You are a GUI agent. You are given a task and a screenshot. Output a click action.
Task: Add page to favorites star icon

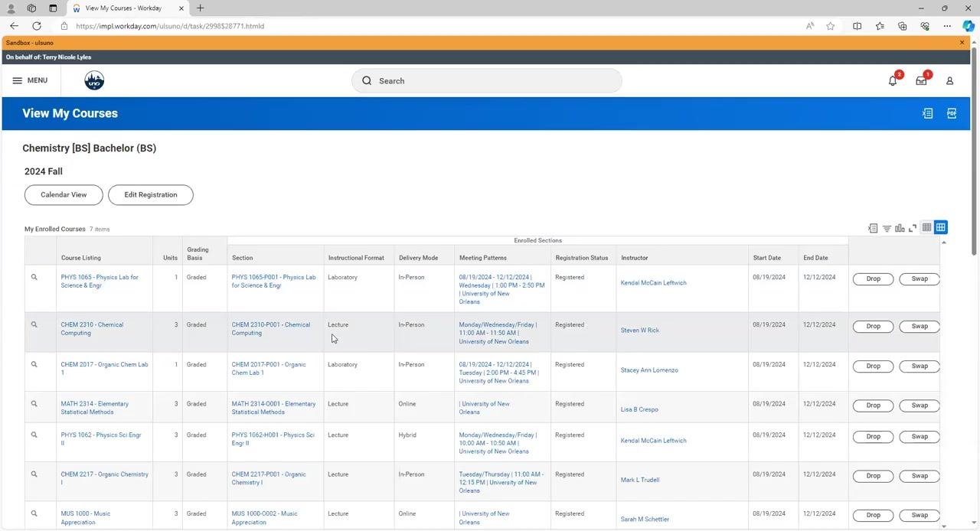tap(831, 26)
